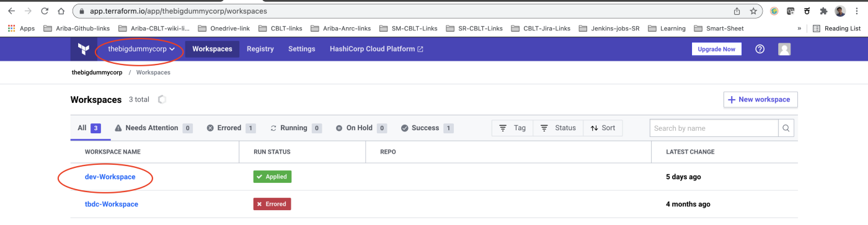Screen dimensions: 868x225
Task: Click thebigdummycorp breadcrumb link
Action: pos(97,73)
